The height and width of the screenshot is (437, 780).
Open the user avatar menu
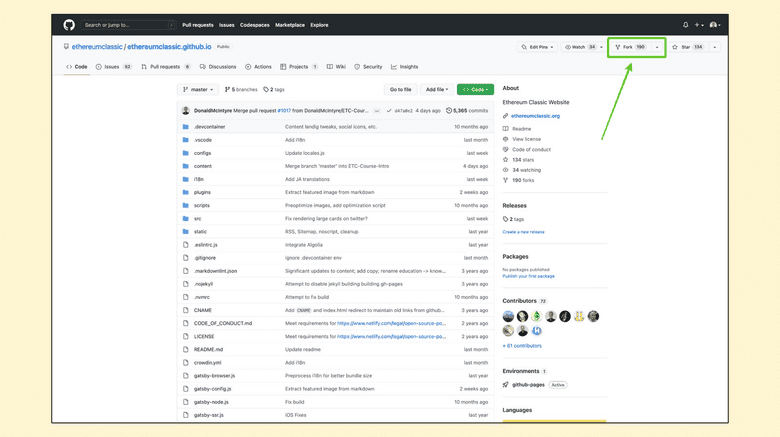[715, 25]
